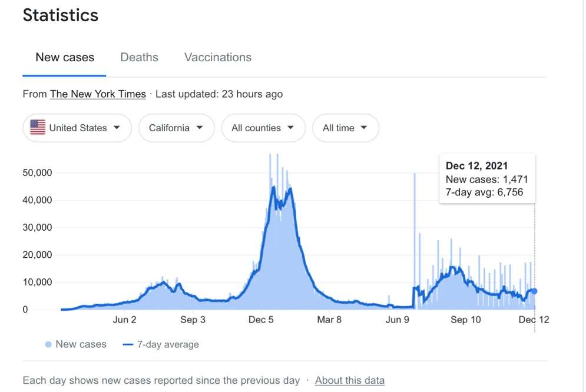Switch to the Deaths tab
This screenshot has width=586, height=392.
[139, 57]
